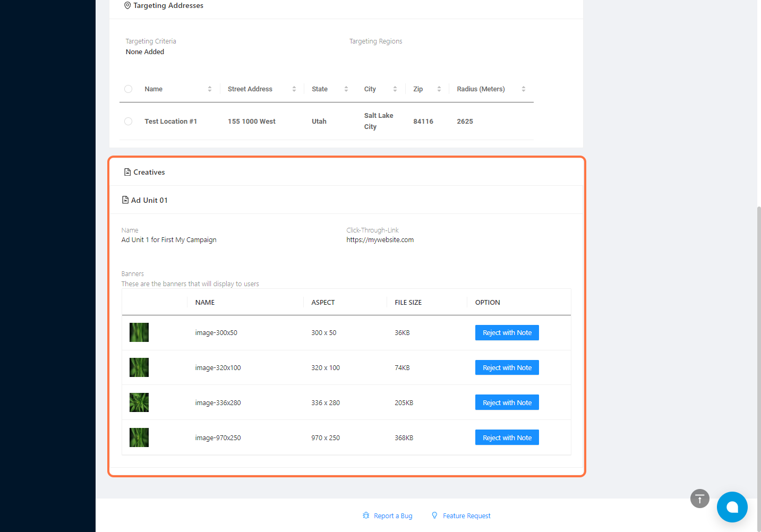Viewport: 761px width, 532px height.
Task: Select the Test Location #1 row radio
Action: point(128,122)
